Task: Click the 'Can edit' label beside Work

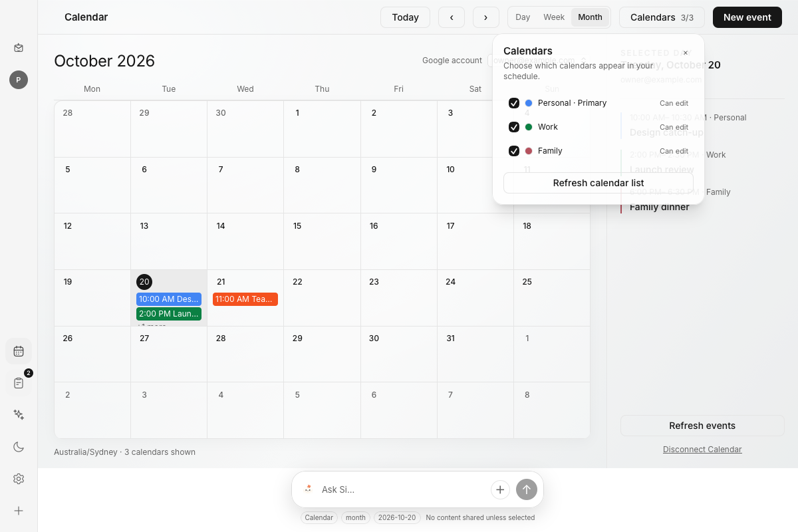Action: click(674, 127)
